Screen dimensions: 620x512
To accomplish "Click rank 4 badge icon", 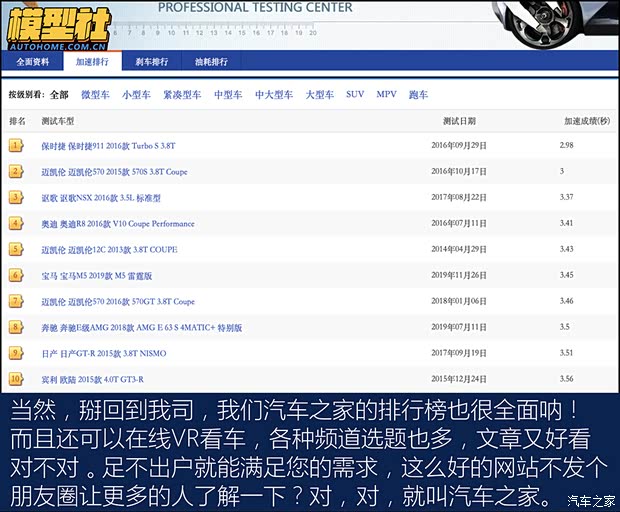I will pyautogui.click(x=16, y=224).
